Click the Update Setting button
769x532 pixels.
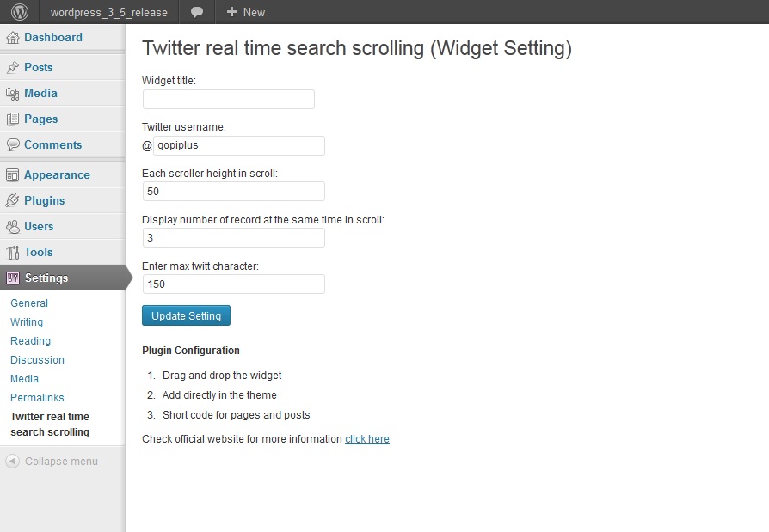click(187, 315)
